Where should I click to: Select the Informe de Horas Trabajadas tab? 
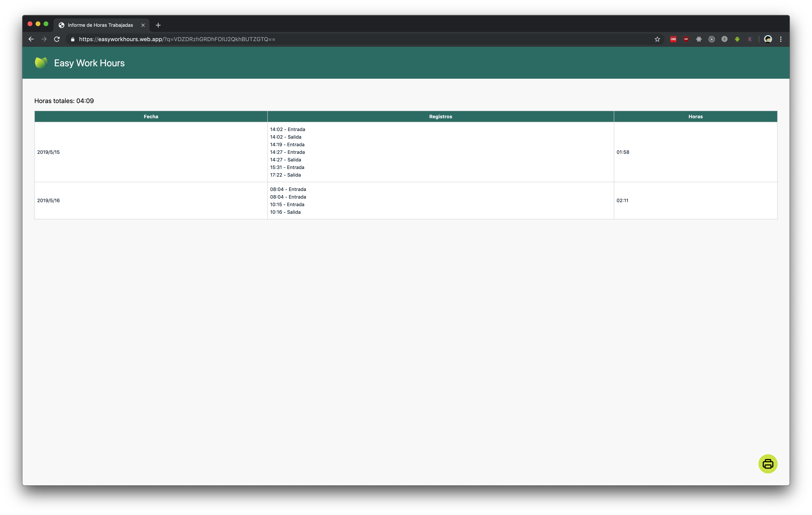(100, 25)
